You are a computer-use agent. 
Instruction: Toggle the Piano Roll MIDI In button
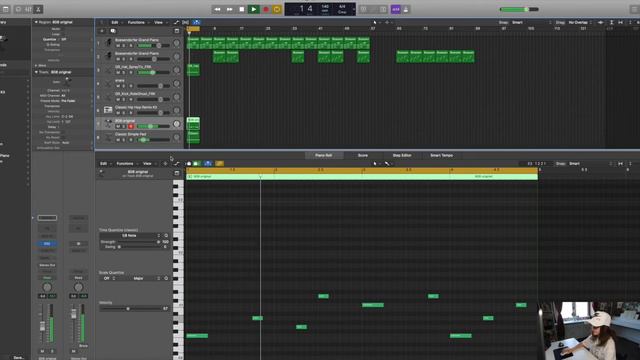point(197,164)
